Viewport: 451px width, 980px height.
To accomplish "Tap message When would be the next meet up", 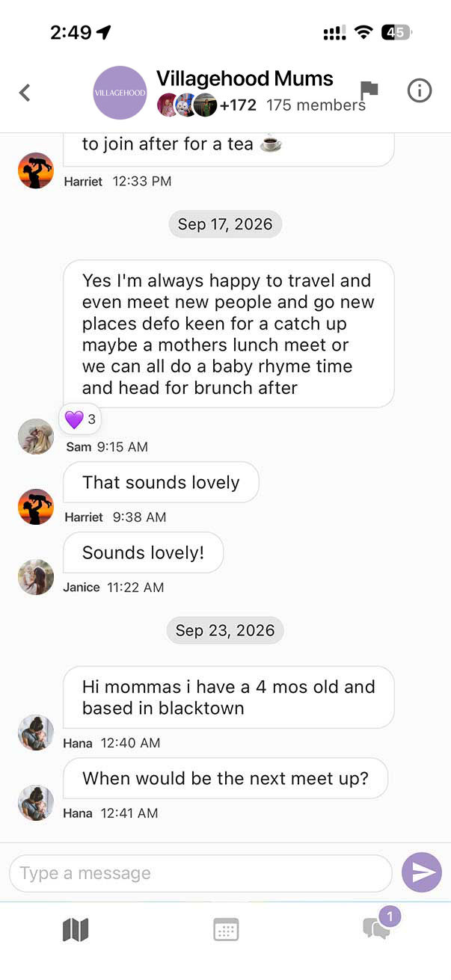I will coord(226,778).
